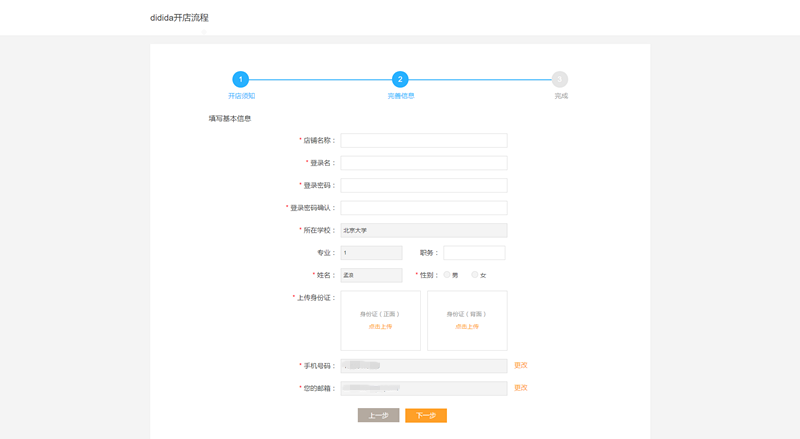This screenshot has height=439, width=800.
Task: Select the 男 gender radio button
Action: pos(447,274)
